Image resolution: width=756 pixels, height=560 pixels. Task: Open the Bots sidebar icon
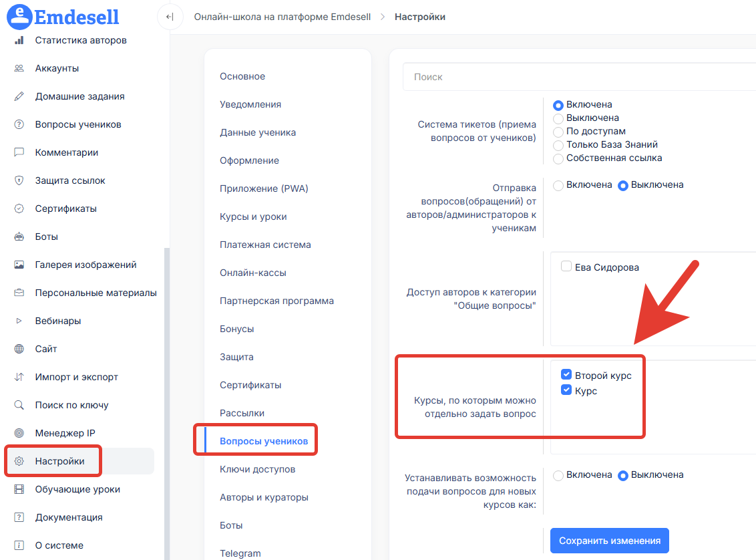pos(19,237)
